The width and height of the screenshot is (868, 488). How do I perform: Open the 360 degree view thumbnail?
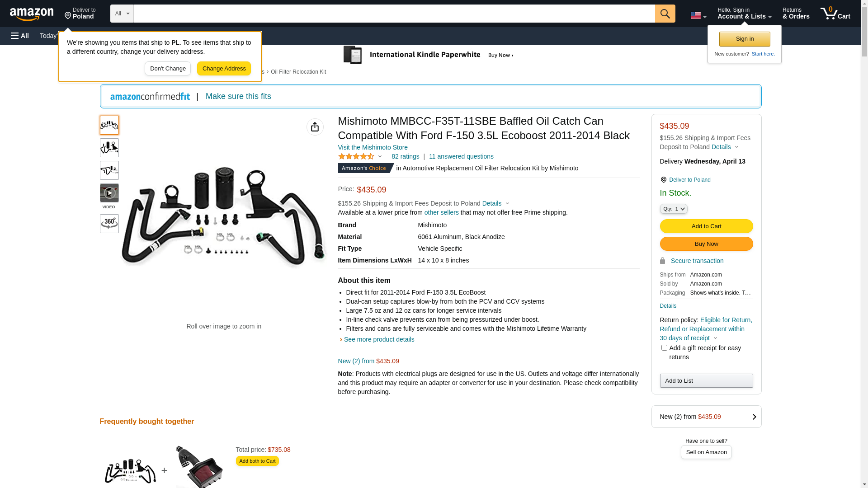109,224
